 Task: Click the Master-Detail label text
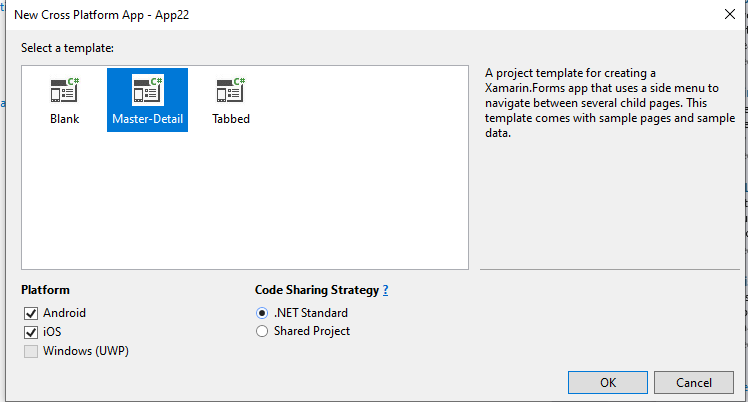[x=147, y=119]
